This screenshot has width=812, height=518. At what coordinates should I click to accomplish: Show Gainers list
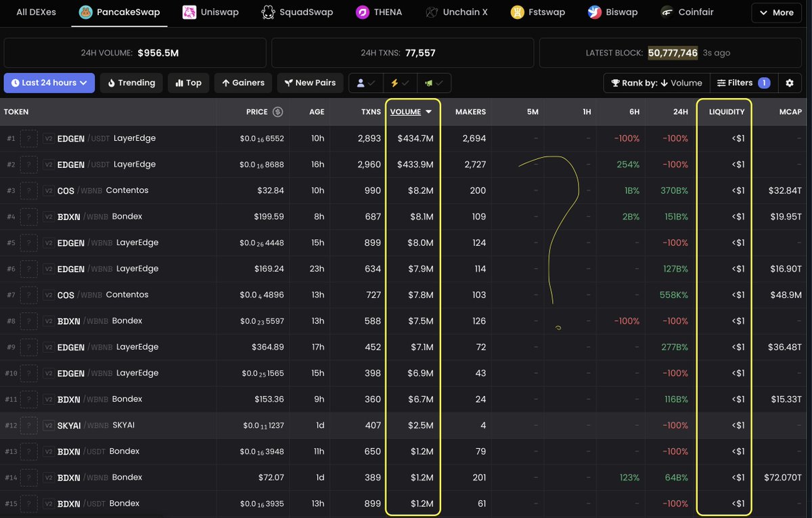click(243, 83)
